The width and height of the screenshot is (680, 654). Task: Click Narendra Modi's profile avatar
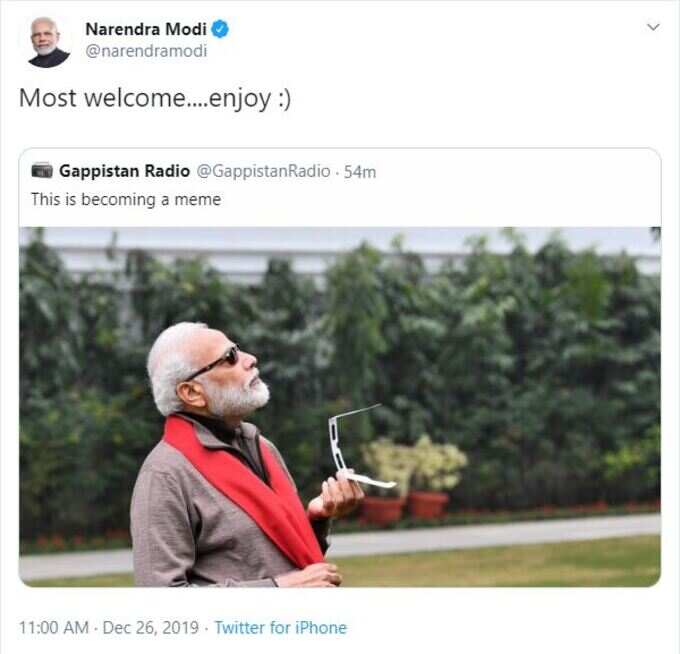pos(48,42)
